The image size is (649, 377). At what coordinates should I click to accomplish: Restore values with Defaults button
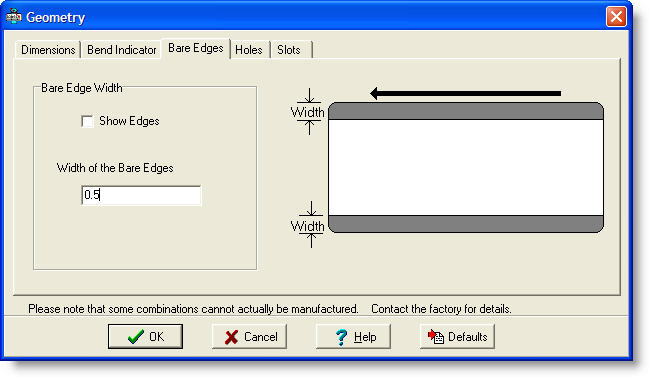click(x=457, y=336)
